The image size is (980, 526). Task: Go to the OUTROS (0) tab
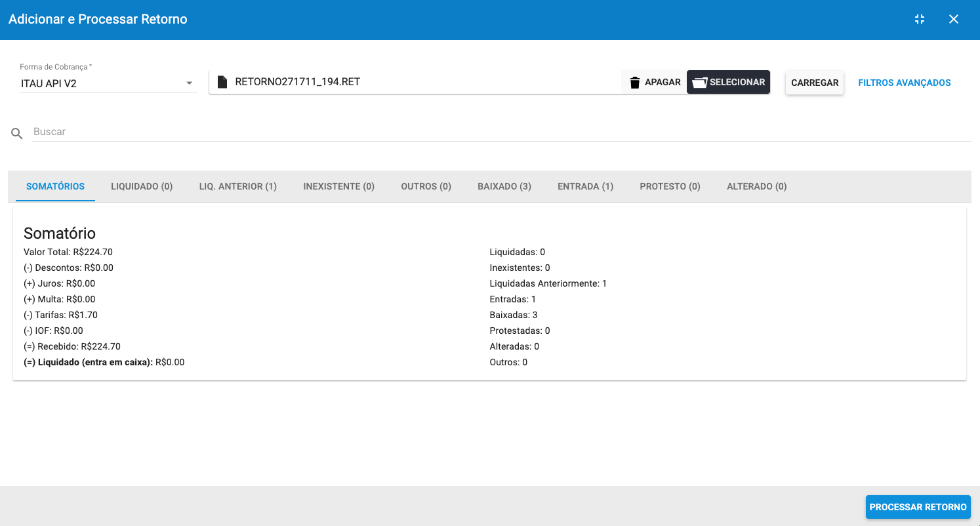(426, 186)
